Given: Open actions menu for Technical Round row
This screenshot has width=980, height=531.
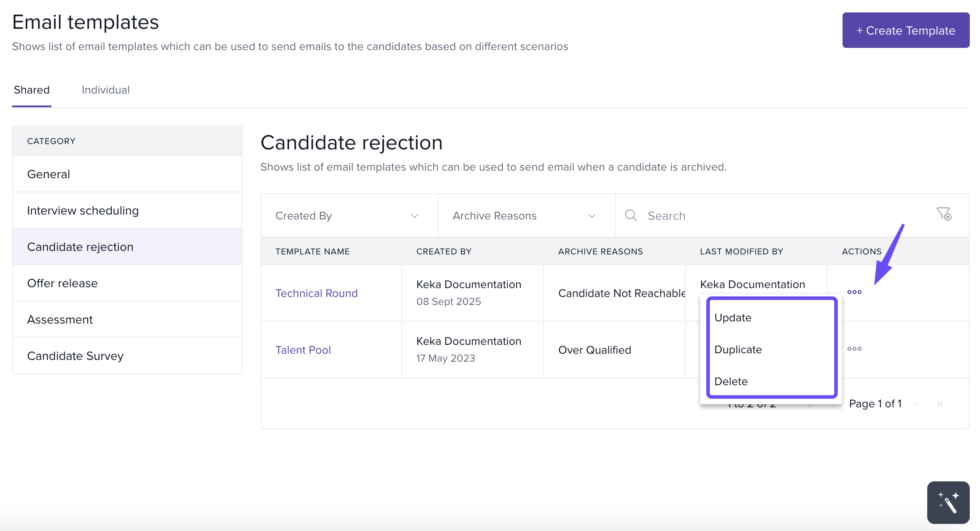Looking at the screenshot, I should pyautogui.click(x=854, y=292).
